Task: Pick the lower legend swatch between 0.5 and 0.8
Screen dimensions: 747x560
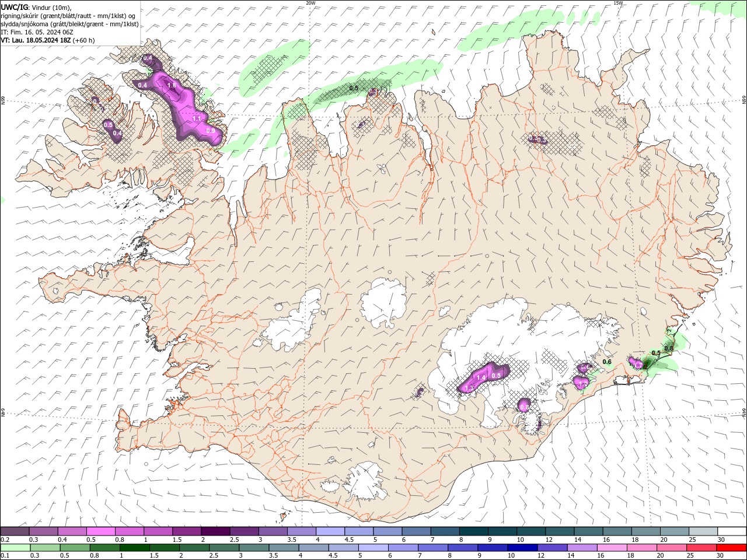Action: click(75, 548)
